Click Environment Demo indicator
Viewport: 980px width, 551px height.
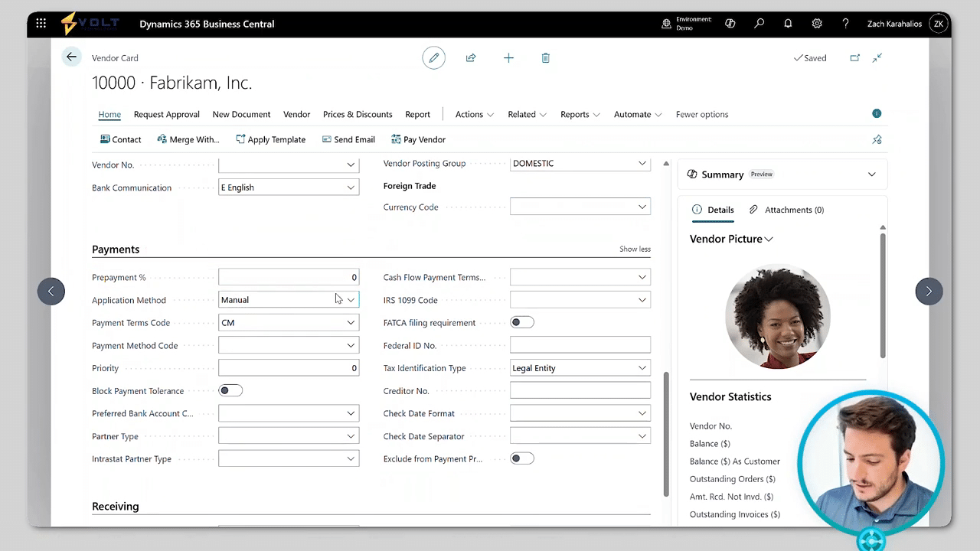(687, 24)
